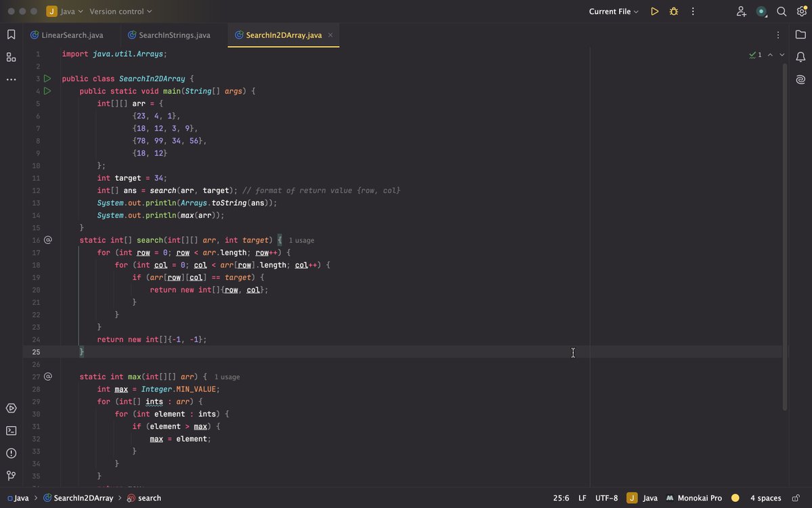Click the import java.util.Arrays statement
The height and width of the screenshot is (508, 812).
point(114,54)
